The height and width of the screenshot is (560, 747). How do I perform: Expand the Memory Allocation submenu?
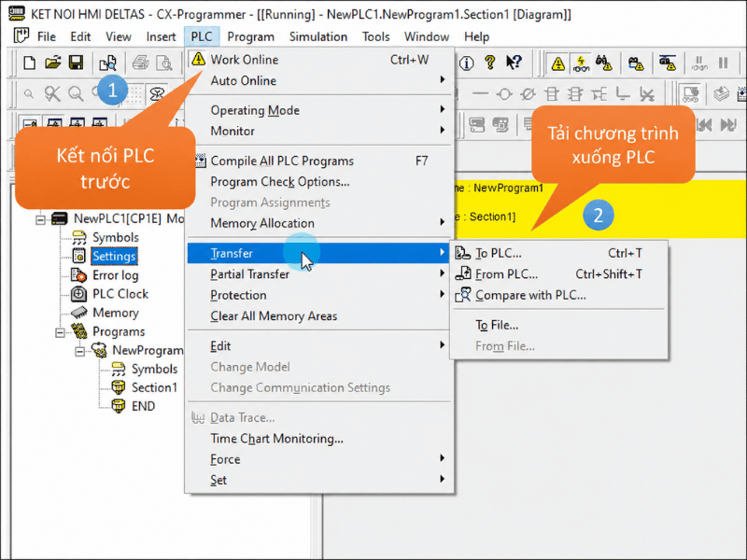coord(319,223)
